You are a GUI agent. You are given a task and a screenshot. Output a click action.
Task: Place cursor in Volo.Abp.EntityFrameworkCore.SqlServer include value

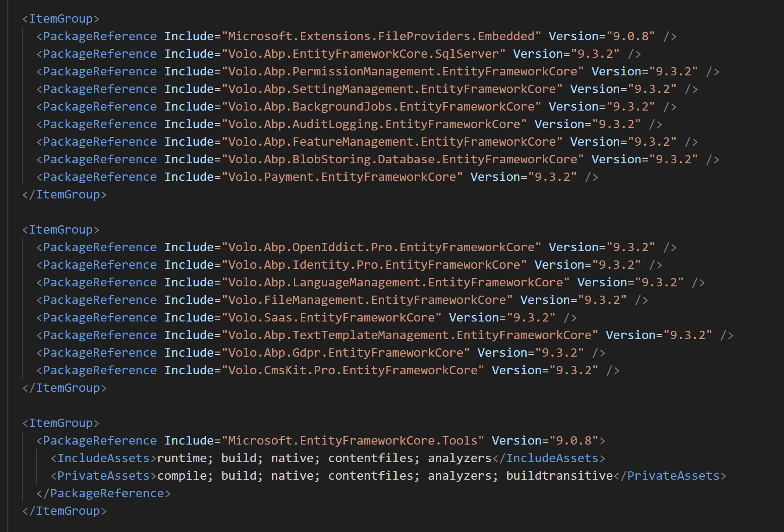point(363,54)
